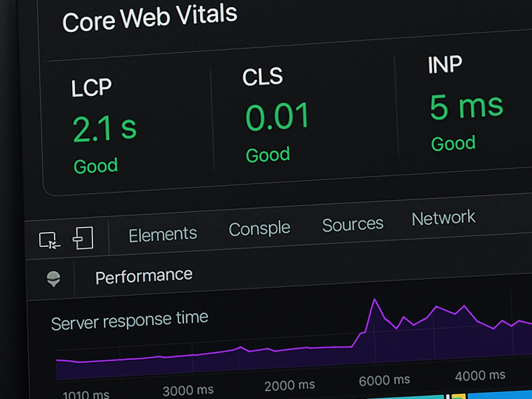Click the Server response time chart title
532x399 pixels.
coord(129,320)
